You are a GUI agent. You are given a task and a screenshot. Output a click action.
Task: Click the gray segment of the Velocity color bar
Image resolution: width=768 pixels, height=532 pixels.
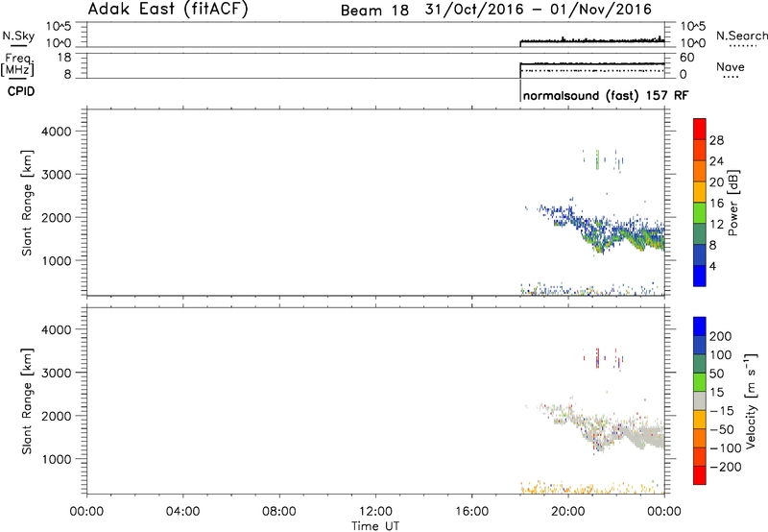tap(700, 400)
